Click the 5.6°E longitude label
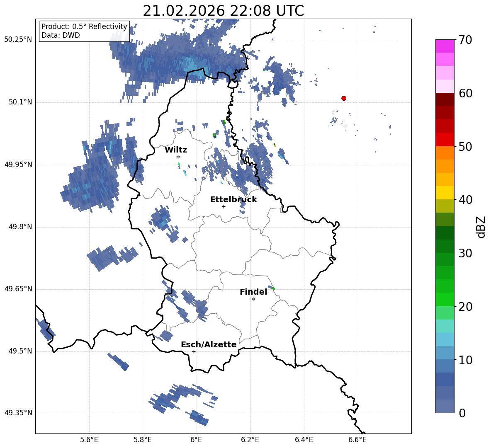Viewport: 491px width, 448px height. [89, 440]
